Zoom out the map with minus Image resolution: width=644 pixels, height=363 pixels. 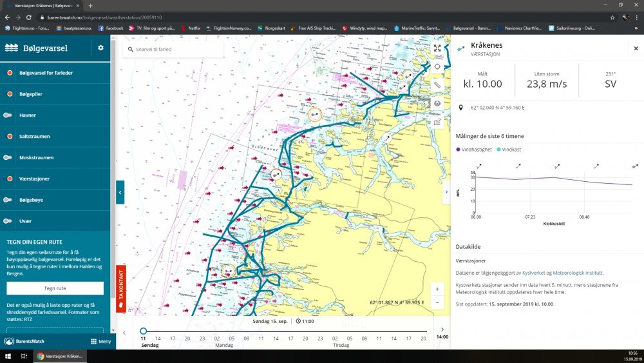coord(437,302)
